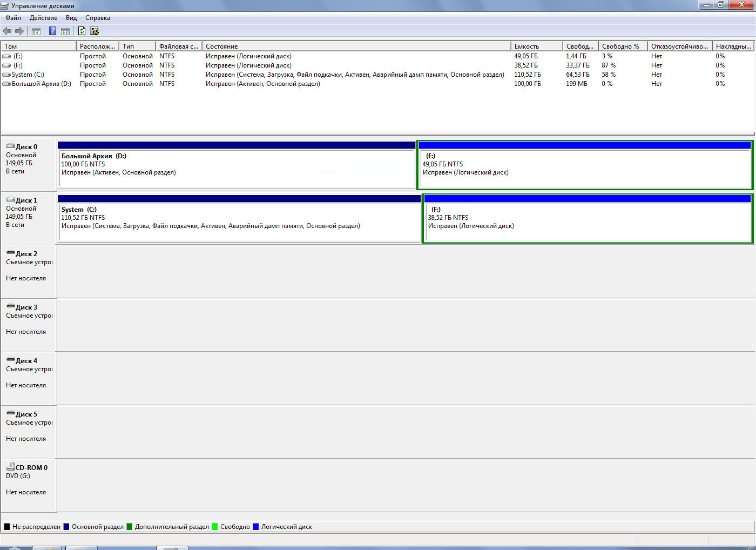Select the (F:) volume name in the list
Image resolution: width=756 pixels, height=550 pixels.
tap(18, 65)
